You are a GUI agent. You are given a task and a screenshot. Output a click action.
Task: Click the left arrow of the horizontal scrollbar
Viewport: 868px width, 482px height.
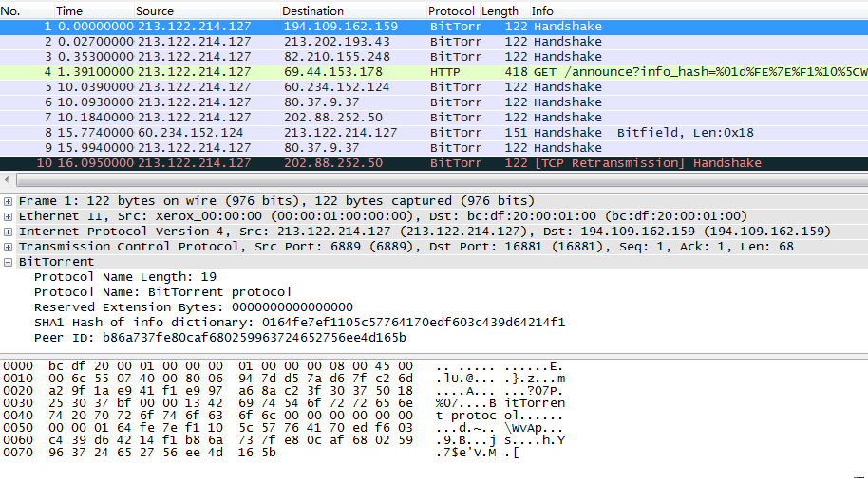point(7,180)
